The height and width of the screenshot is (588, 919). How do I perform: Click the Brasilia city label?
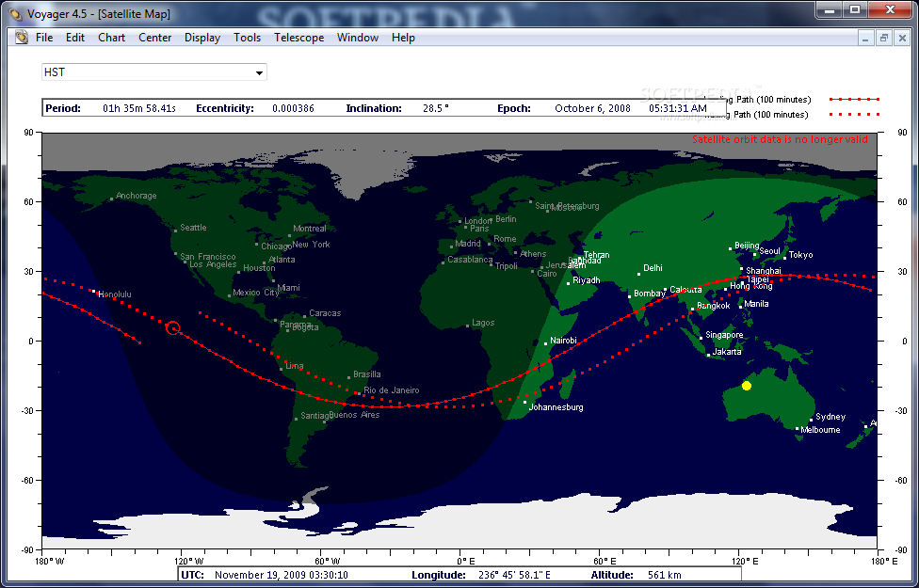pyautogui.click(x=367, y=374)
